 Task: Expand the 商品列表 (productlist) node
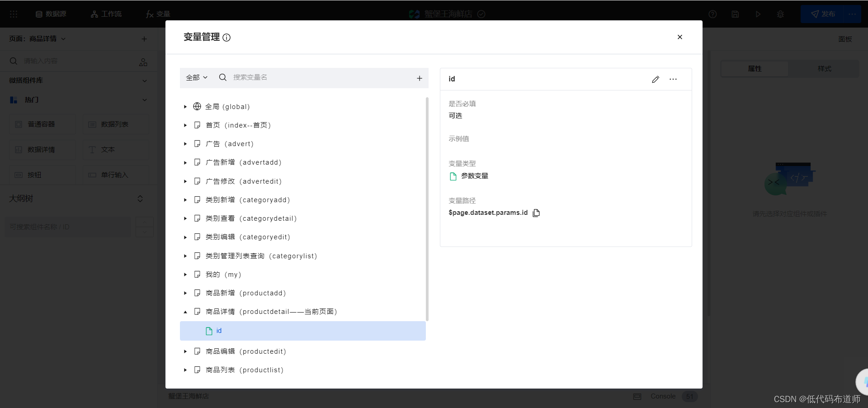point(185,370)
